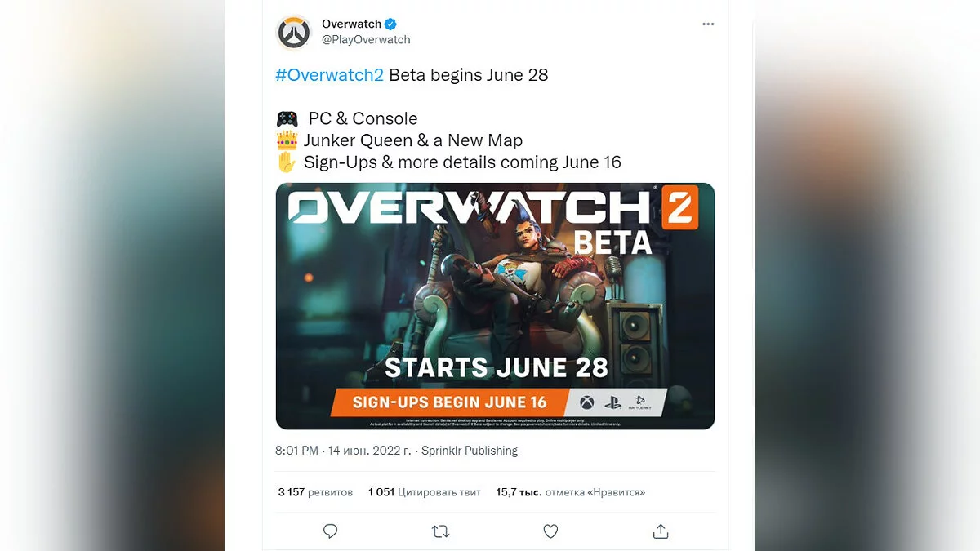Open the #Overwatch2 hashtag link
This screenshot has height=551, width=980.
click(330, 75)
